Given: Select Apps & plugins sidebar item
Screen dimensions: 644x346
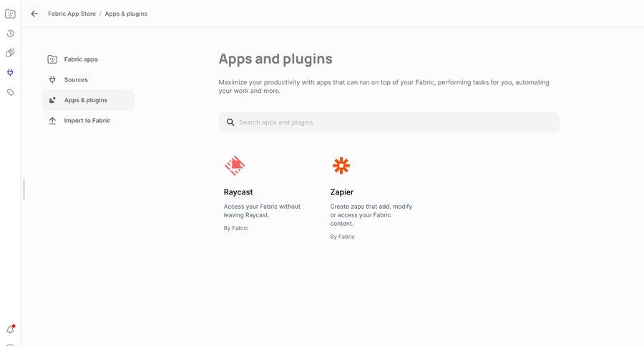Looking at the screenshot, I should pyautogui.click(x=86, y=100).
